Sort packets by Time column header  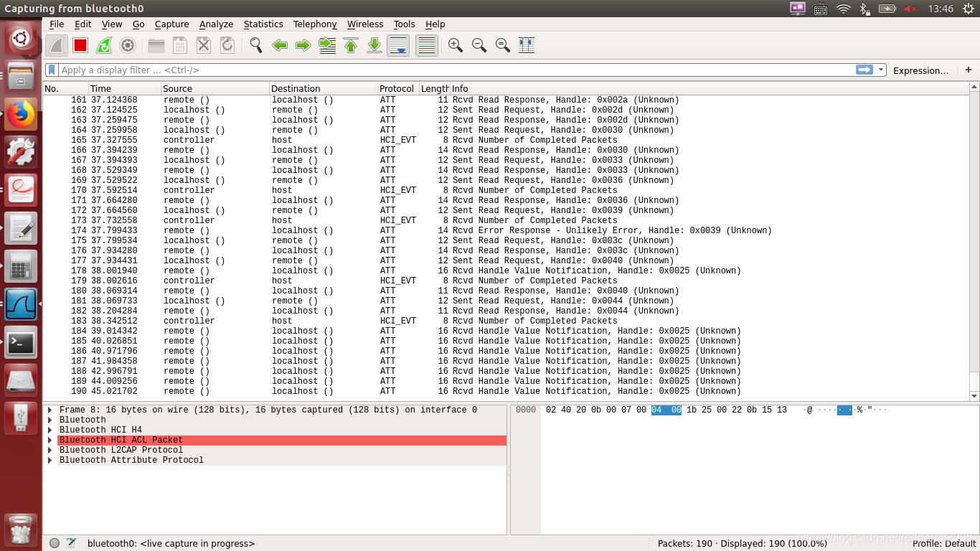point(125,88)
